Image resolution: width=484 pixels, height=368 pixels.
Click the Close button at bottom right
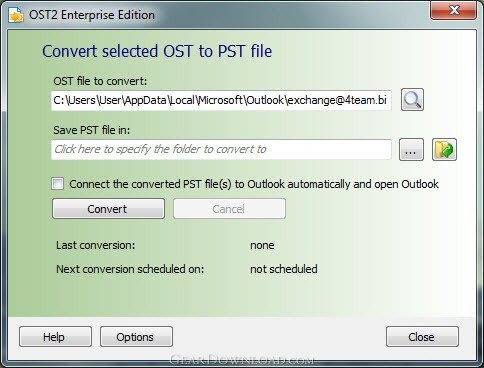(422, 337)
